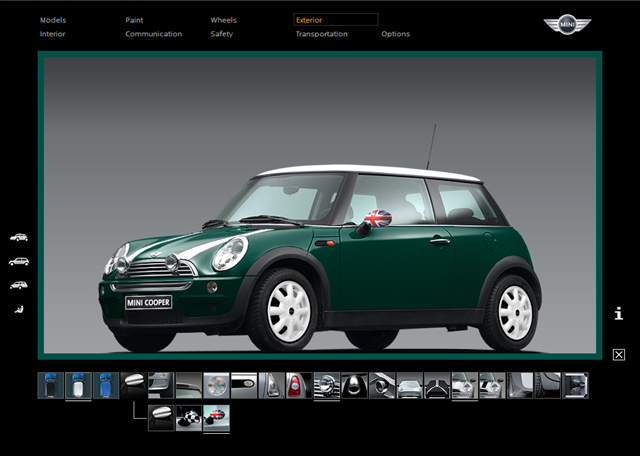Open the Models menu

(x=53, y=20)
